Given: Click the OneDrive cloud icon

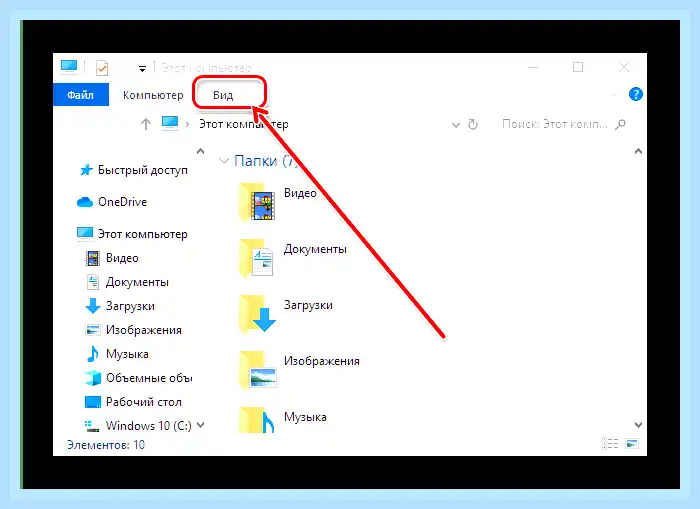Looking at the screenshot, I should tap(85, 202).
